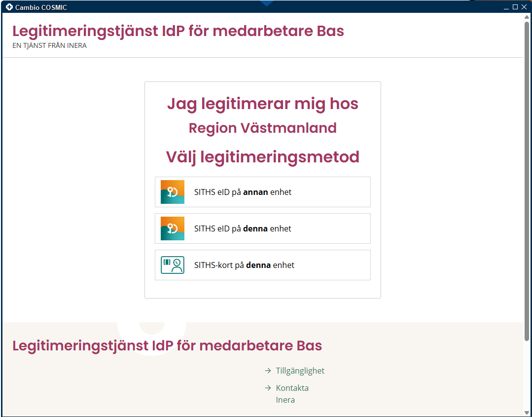Screen dimensions: 532x417
Task: Open the Tillgänglighet link
Action: 300,371
